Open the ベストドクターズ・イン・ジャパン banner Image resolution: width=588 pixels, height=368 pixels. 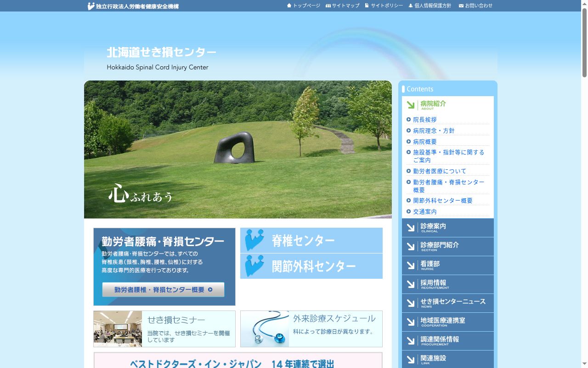click(x=238, y=360)
